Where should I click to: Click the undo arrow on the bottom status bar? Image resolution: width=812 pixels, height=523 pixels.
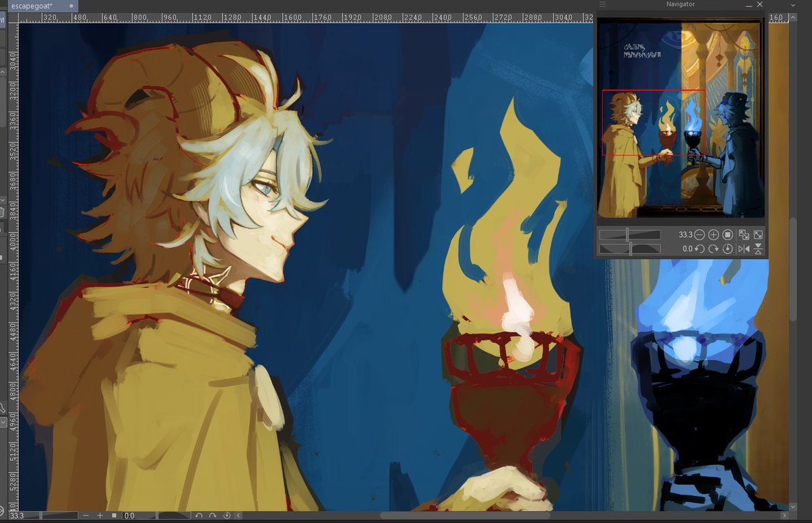click(x=198, y=514)
